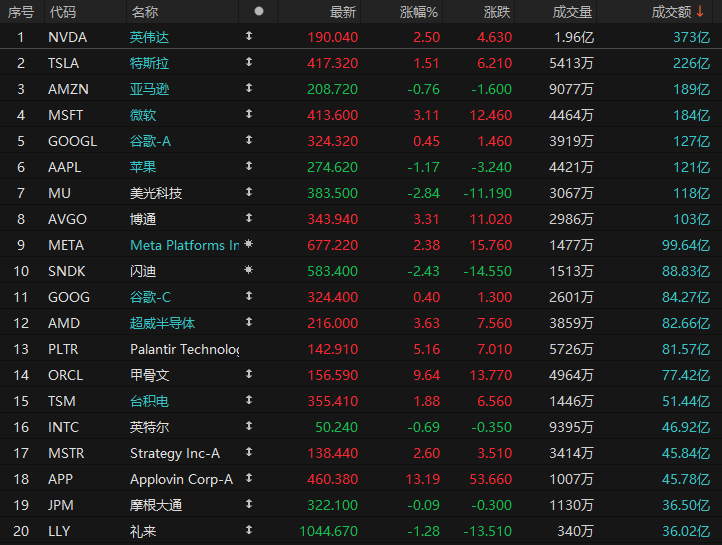This screenshot has width=722, height=545.
Task: Sort by the 涨跌 column header
Action: click(497, 12)
